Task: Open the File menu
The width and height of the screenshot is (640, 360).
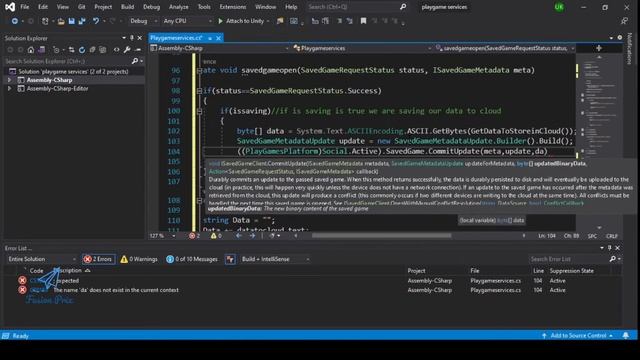Action: pos(24,7)
